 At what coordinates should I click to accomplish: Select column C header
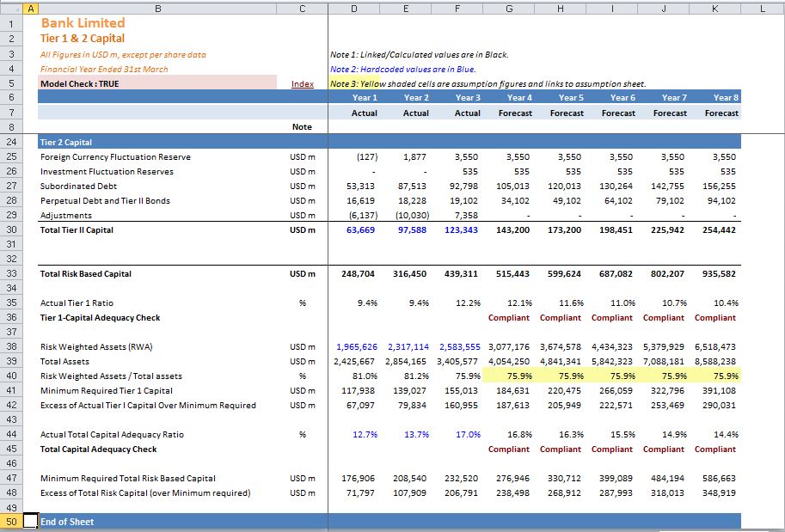pyautogui.click(x=303, y=9)
